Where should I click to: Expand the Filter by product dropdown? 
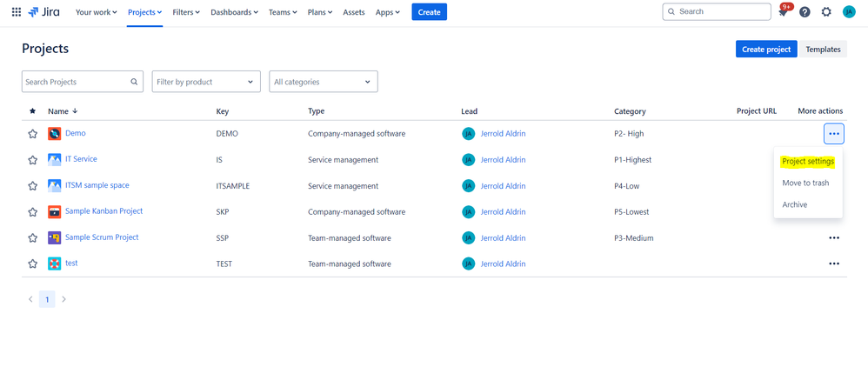click(206, 82)
